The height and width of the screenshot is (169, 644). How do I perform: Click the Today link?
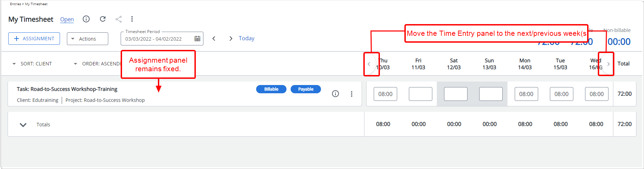[x=246, y=38]
